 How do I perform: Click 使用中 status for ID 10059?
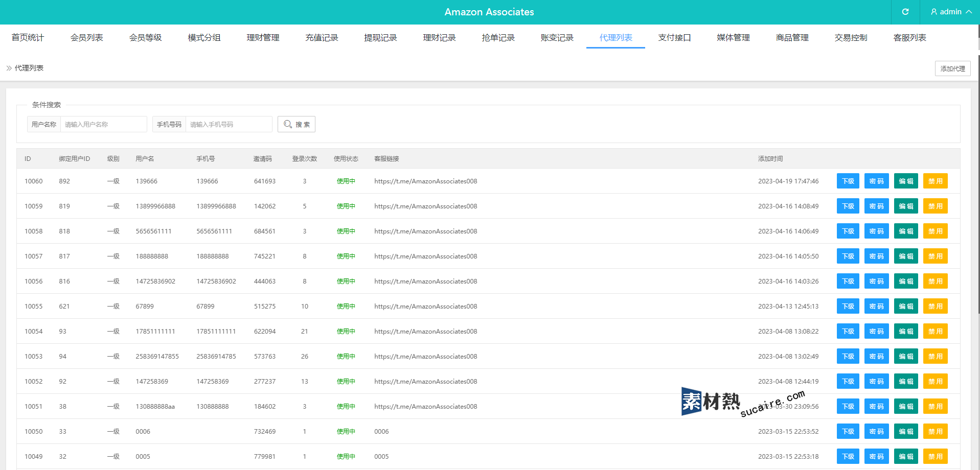(346, 206)
